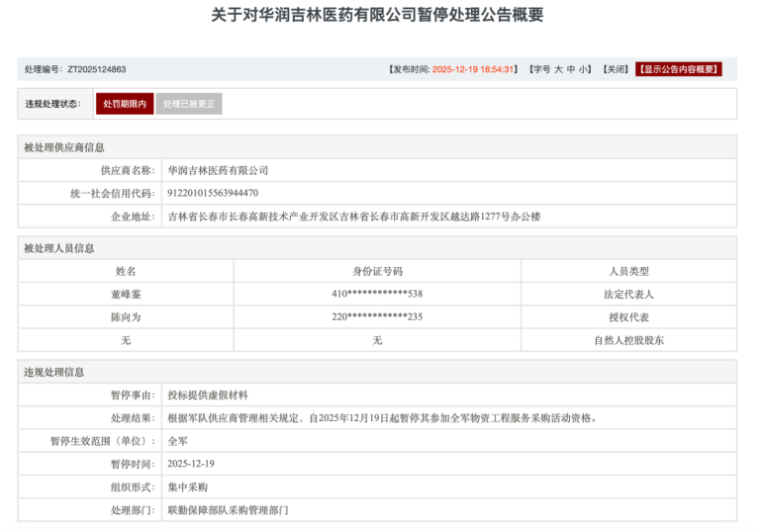Click the 违规处理信息 section header
This screenshot has width=762, height=532.
(x=54, y=372)
